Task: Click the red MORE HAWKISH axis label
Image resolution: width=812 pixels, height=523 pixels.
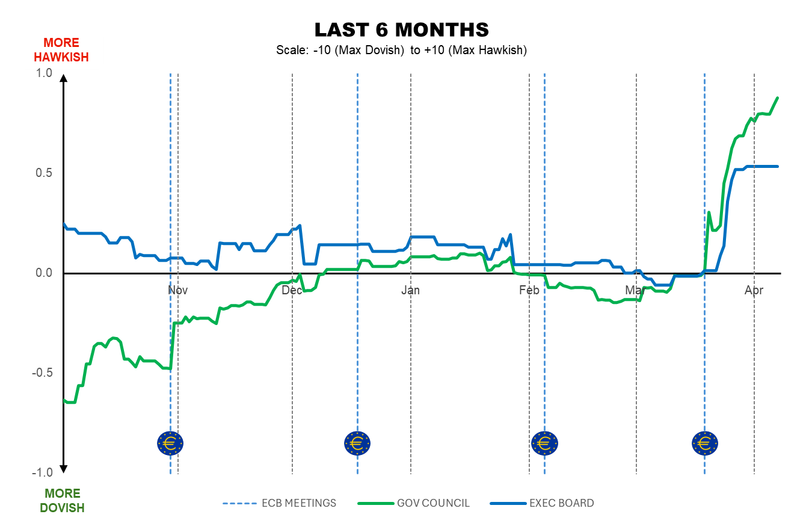Action: point(61,51)
